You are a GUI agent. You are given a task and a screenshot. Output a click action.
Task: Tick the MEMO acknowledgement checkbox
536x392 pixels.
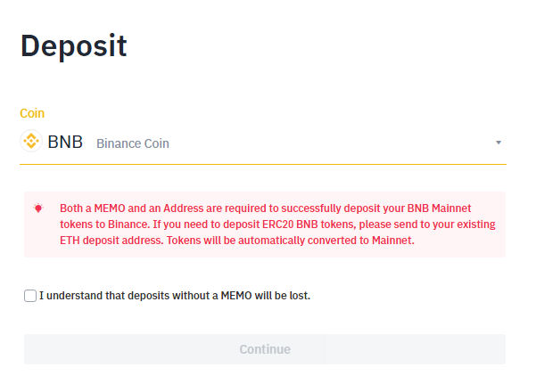tap(30, 296)
